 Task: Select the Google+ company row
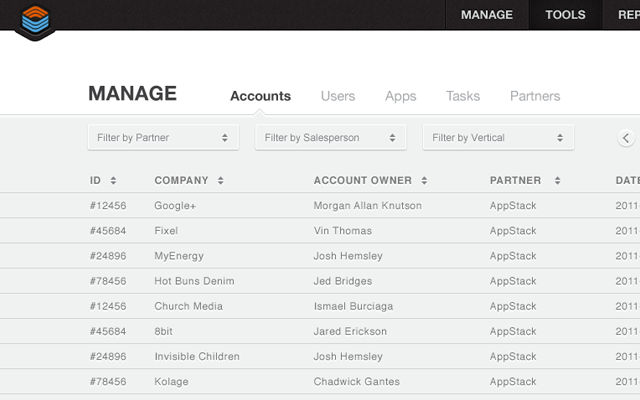coord(320,205)
